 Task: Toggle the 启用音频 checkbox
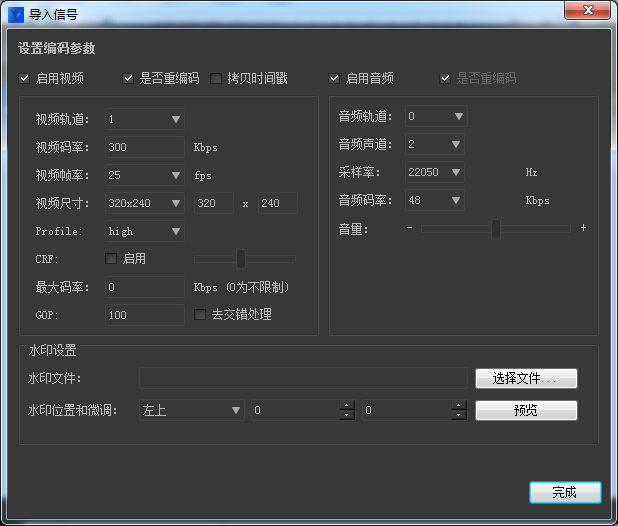click(335, 78)
